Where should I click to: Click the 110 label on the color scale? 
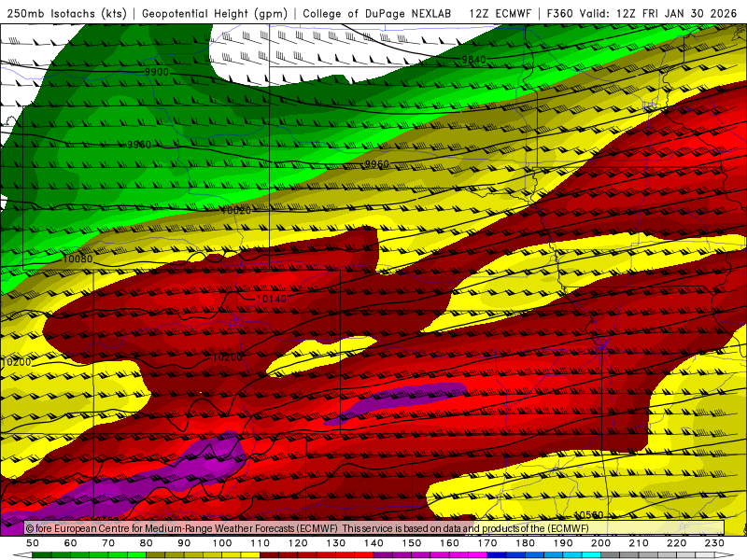pos(261,543)
